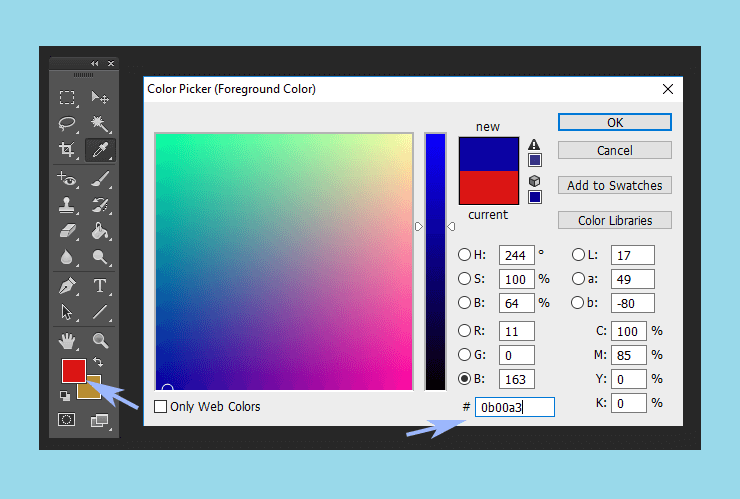Select the Zoom tool
Image resolution: width=740 pixels, height=499 pixels.
[x=100, y=341]
